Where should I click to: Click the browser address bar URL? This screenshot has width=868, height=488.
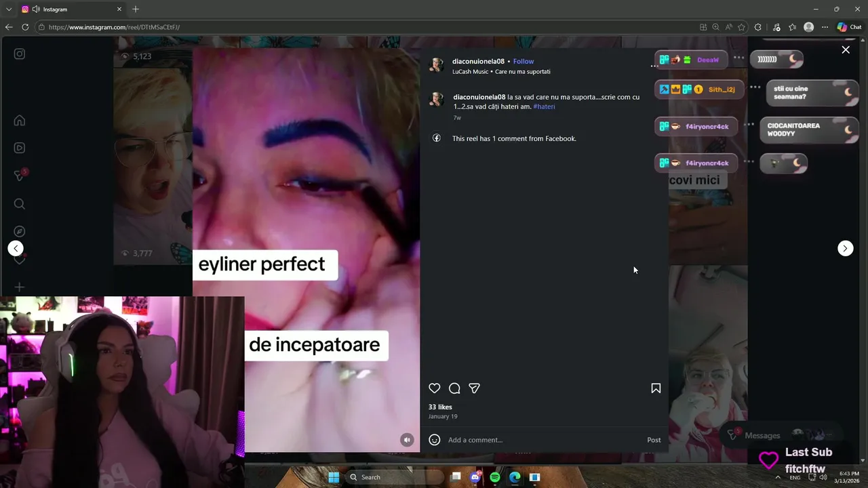click(x=114, y=27)
